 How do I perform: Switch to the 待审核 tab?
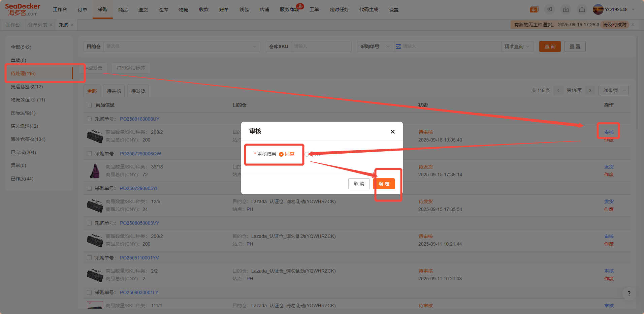point(114,91)
